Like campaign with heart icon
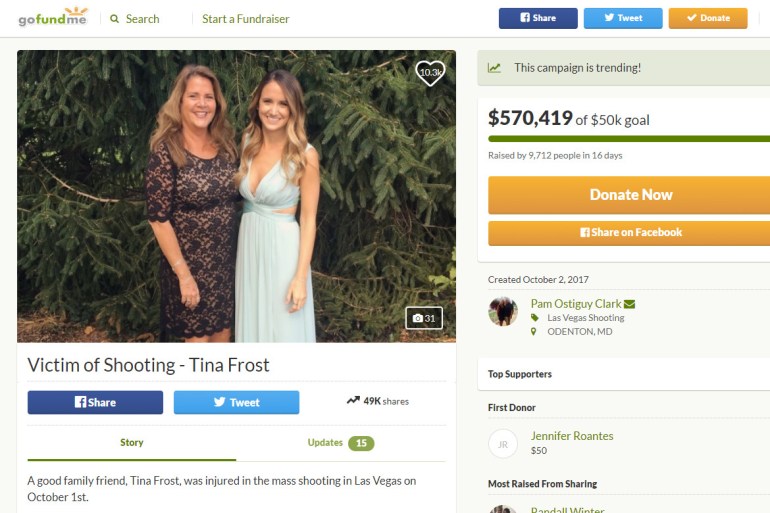The width and height of the screenshot is (770, 513). pyautogui.click(x=430, y=73)
